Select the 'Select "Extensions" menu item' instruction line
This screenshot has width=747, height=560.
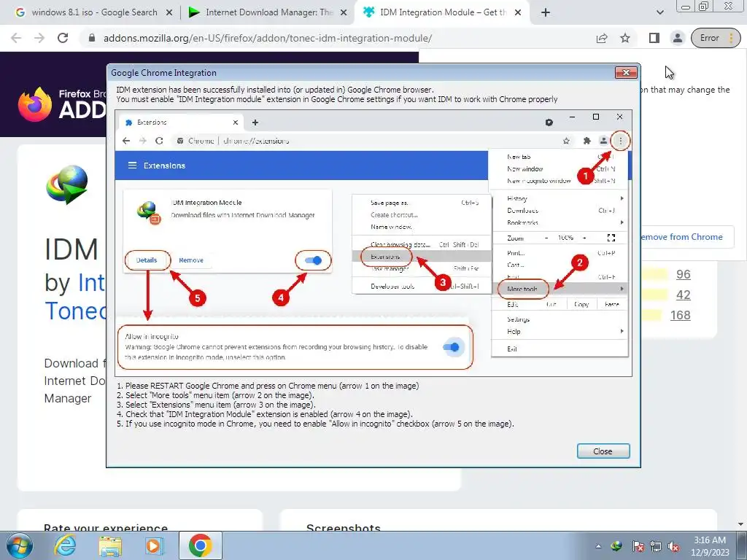(216, 405)
